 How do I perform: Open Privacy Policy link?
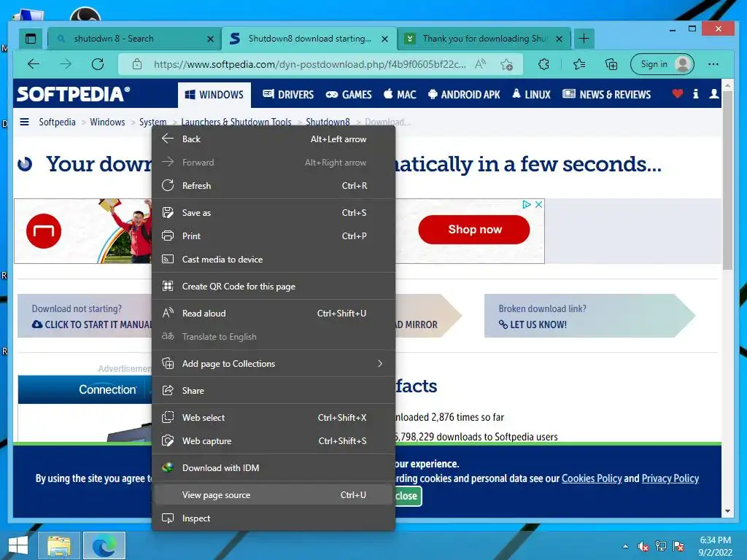tap(670, 478)
